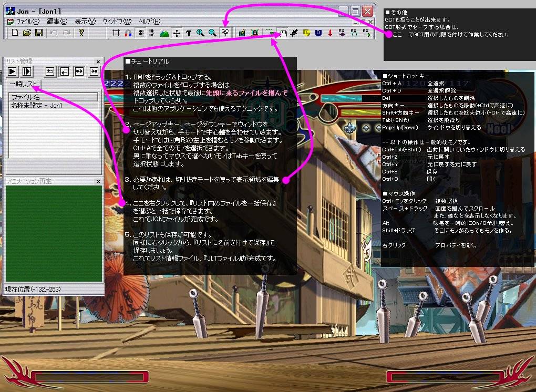Click the green mountain background icon

(164, 33)
